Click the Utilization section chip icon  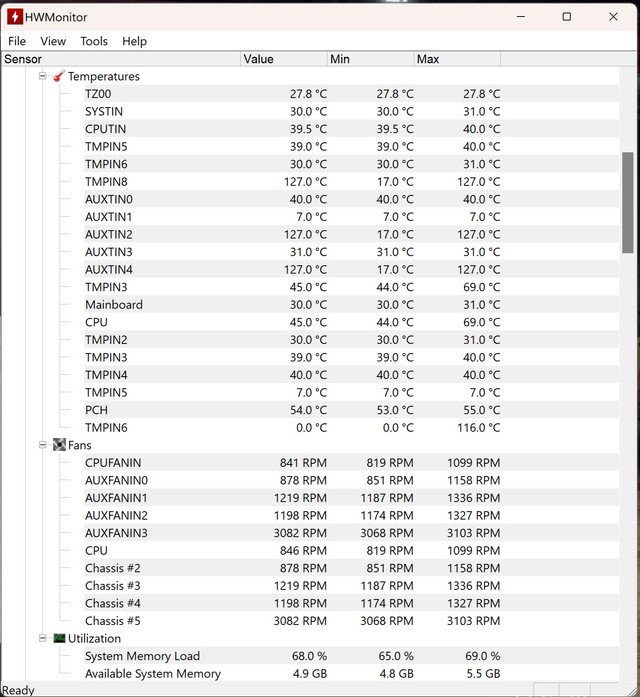point(59,638)
